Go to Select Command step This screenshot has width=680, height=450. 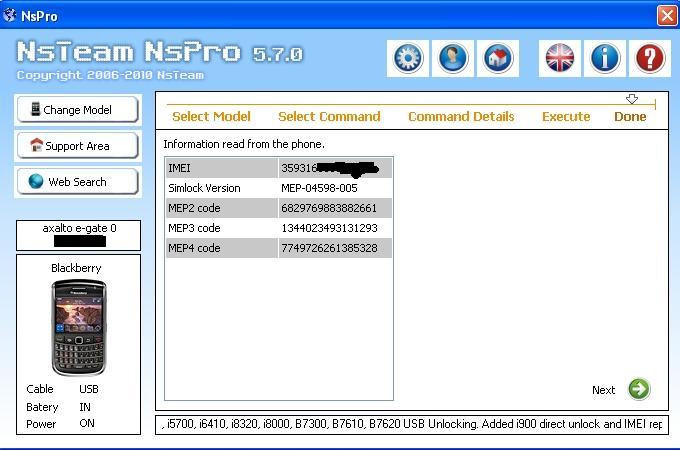[x=329, y=117]
